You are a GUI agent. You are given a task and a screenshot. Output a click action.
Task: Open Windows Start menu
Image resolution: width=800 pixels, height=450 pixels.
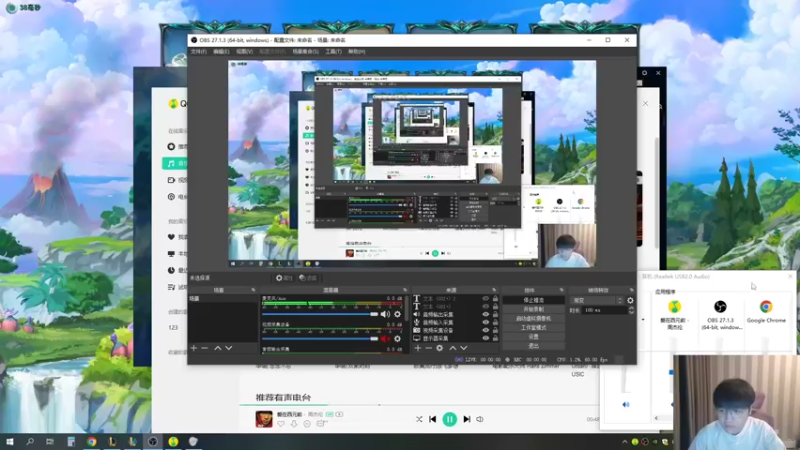(x=10, y=442)
